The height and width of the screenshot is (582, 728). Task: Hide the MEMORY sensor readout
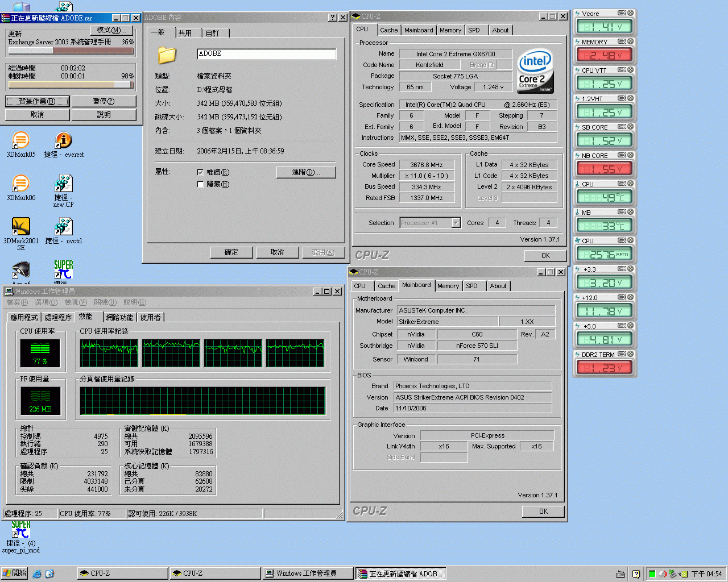click(631, 41)
